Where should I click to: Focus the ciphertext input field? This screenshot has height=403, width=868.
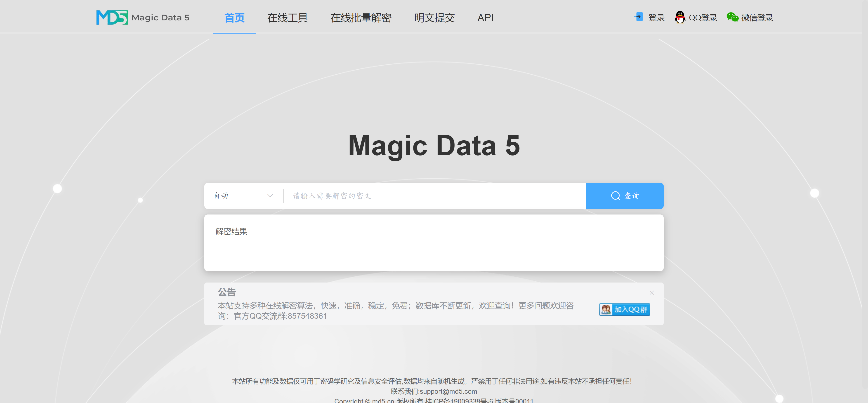(x=435, y=196)
